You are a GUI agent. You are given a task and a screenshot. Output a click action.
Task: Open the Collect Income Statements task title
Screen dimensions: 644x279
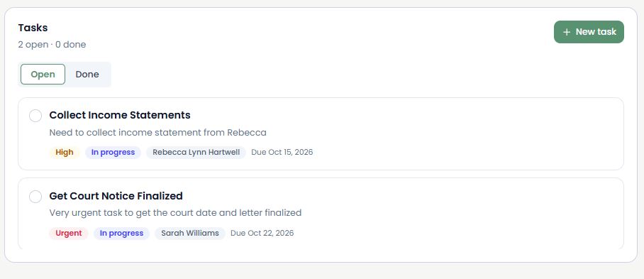pyautogui.click(x=120, y=115)
